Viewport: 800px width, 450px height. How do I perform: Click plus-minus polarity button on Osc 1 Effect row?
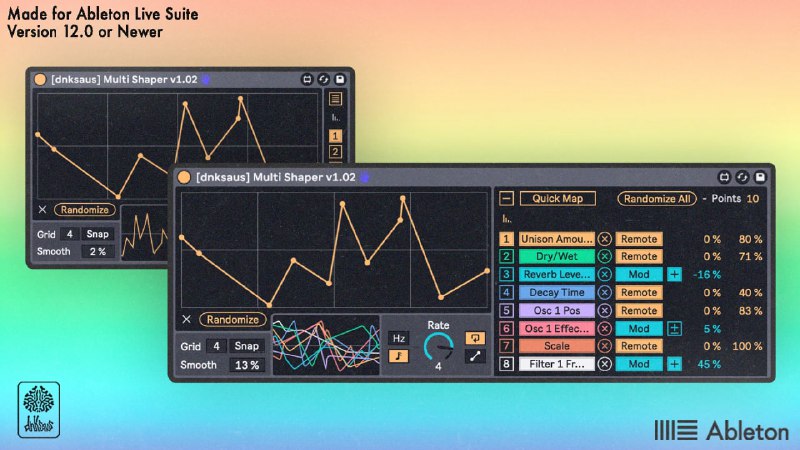pos(674,329)
